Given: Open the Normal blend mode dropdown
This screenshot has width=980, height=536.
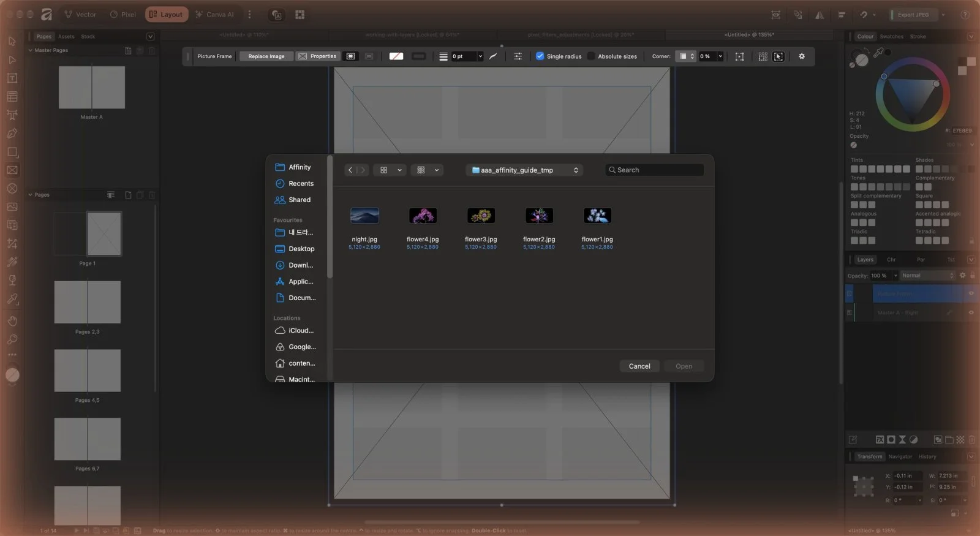Looking at the screenshot, I should [x=927, y=276].
